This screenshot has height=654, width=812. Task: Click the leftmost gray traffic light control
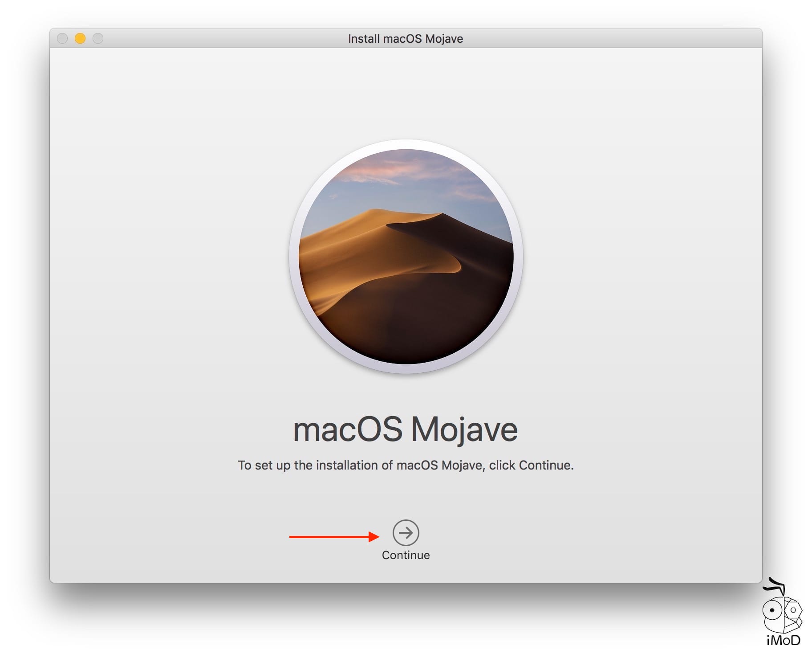coord(63,39)
